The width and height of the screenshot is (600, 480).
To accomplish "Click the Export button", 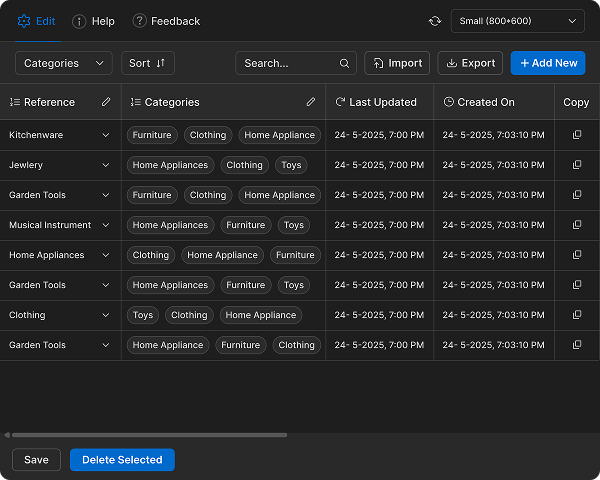I will pyautogui.click(x=470, y=63).
